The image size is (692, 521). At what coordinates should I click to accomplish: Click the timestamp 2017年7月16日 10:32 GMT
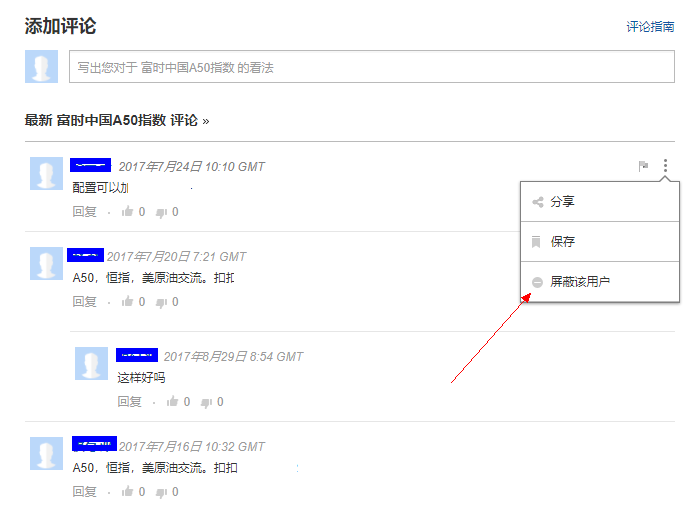(192, 447)
